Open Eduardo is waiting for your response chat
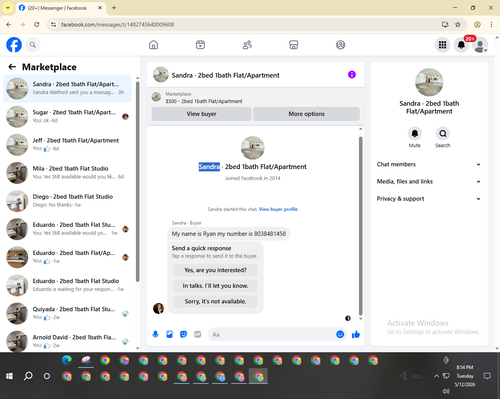This screenshot has width=500, height=399. click(67, 285)
